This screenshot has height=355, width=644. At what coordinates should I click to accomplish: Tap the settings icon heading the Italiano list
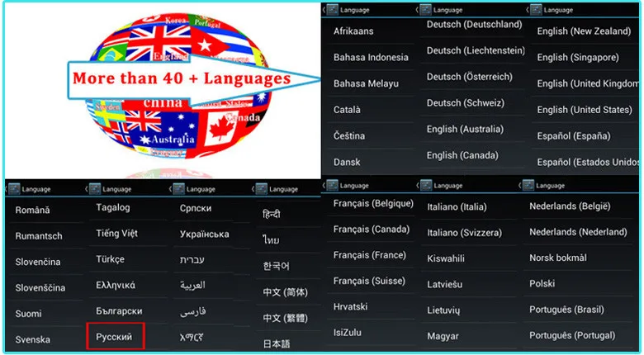pos(426,185)
